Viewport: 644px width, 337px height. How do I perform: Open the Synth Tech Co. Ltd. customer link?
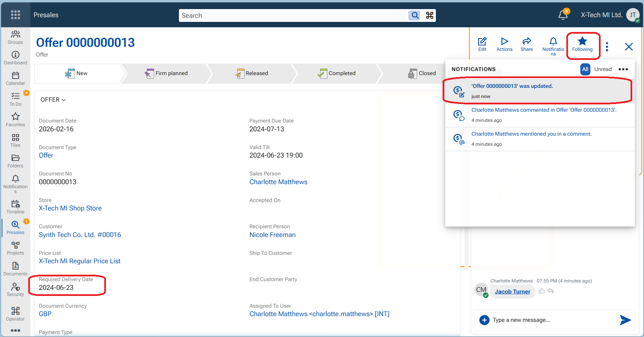[x=80, y=235]
